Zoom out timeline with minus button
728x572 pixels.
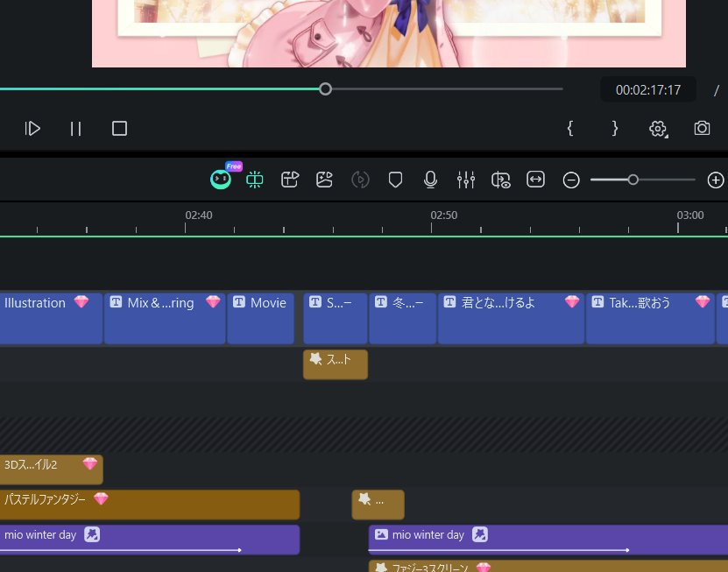(571, 180)
